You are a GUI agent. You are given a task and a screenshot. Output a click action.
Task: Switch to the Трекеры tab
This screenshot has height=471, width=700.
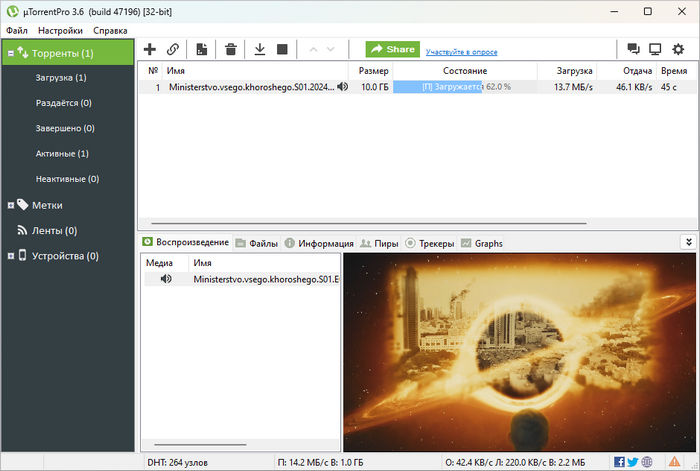pos(429,243)
